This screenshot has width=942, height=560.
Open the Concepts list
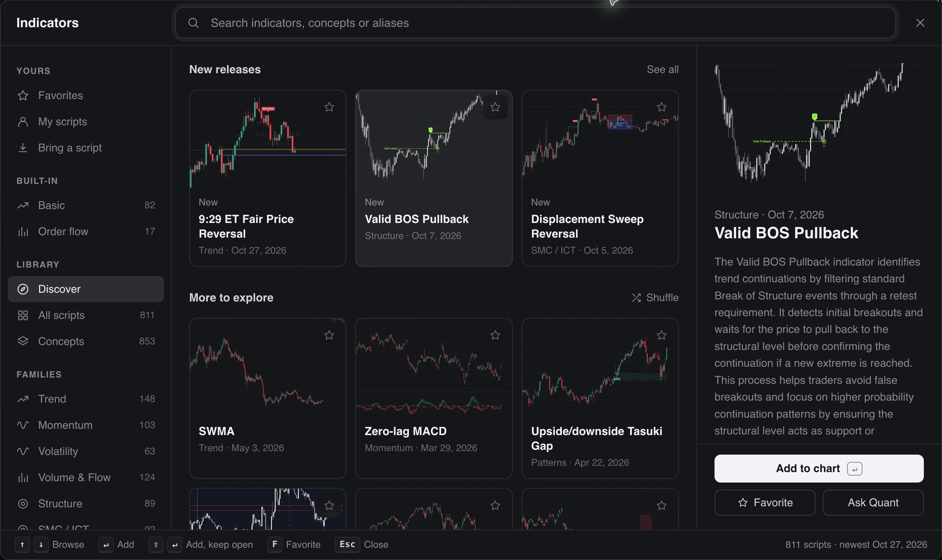point(85,341)
